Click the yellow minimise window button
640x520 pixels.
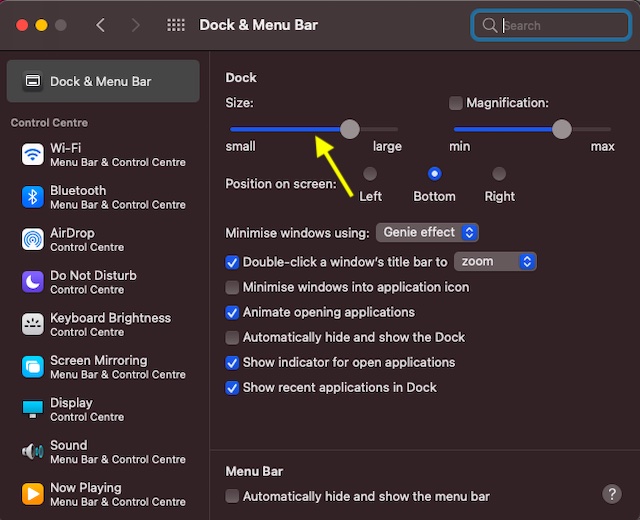(x=41, y=25)
